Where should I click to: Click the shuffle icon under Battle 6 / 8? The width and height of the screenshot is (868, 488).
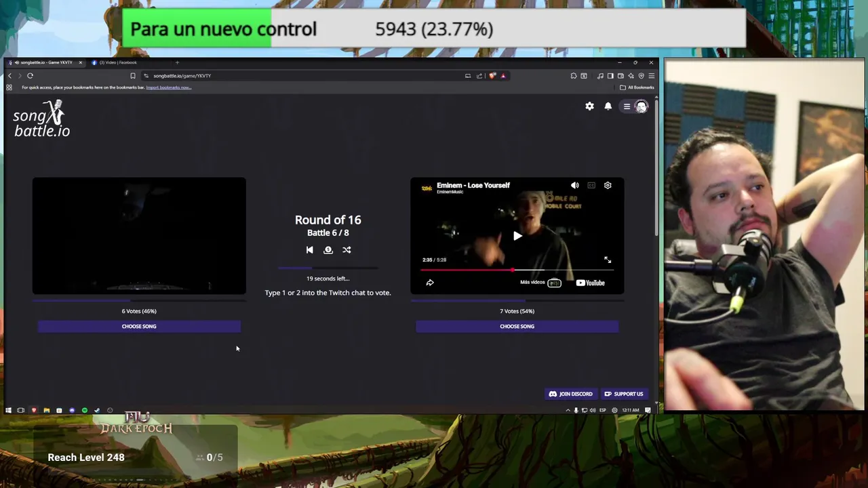pyautogui.click(x=347, y=249)
